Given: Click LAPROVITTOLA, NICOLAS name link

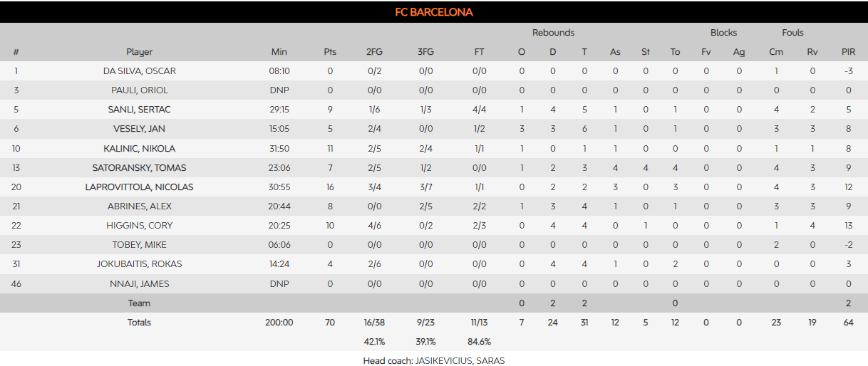Looking at the screenshot, I should 139,187.
